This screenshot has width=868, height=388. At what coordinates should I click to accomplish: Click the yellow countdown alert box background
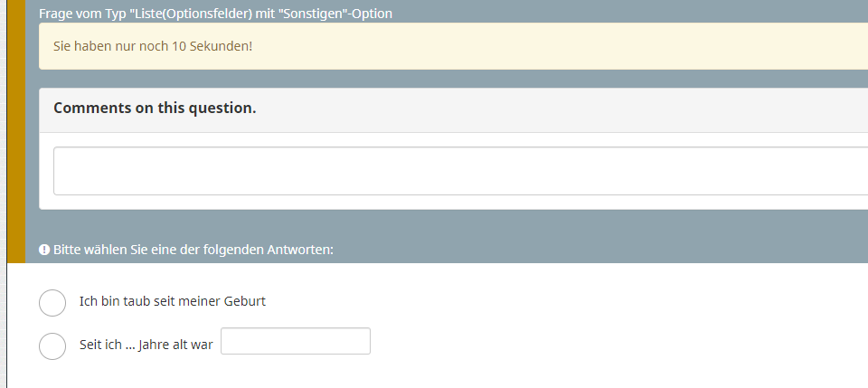click(x=553, y=46)
